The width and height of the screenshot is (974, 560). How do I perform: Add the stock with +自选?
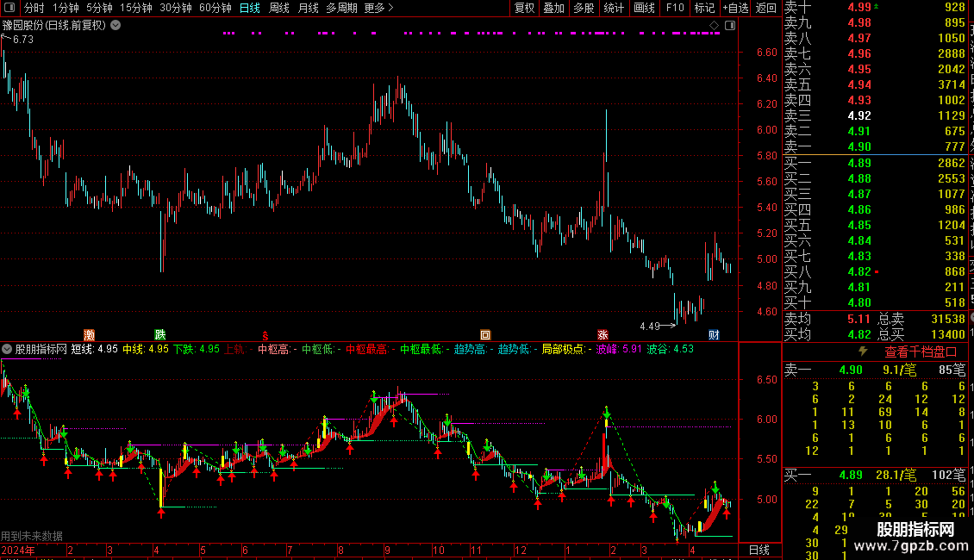tap(735, 8)
